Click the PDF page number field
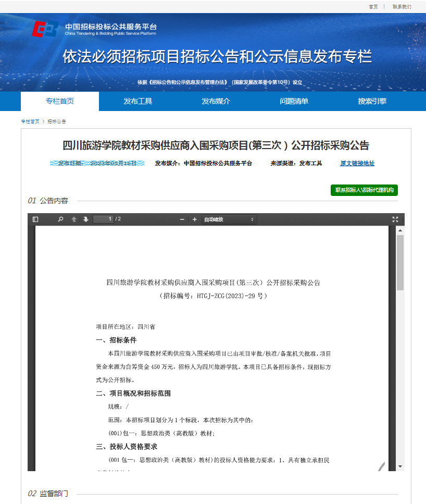The width and height of the screenshot is (426, 504). click(103, 219)
